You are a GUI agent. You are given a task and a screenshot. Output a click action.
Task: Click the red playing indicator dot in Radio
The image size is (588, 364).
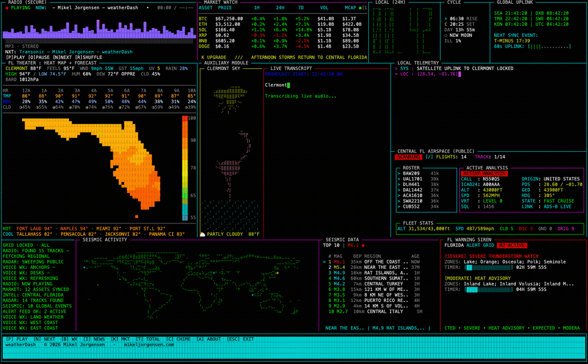7,8
